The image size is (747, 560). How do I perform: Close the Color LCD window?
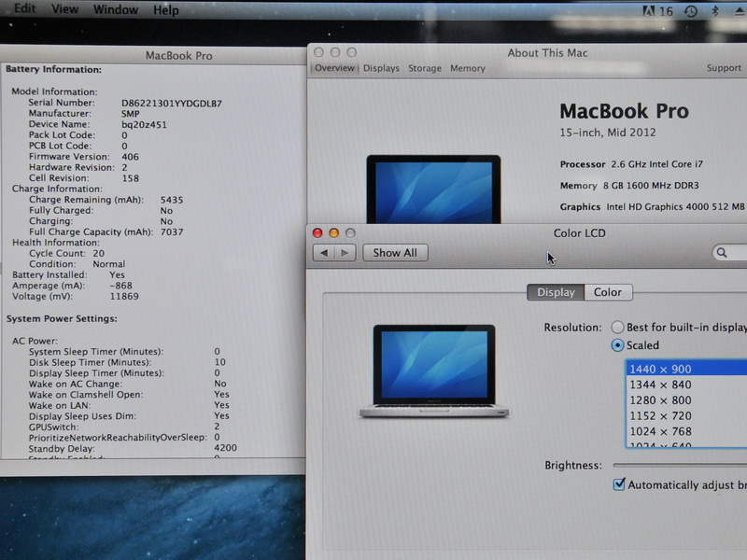click(x=317, y=232)
